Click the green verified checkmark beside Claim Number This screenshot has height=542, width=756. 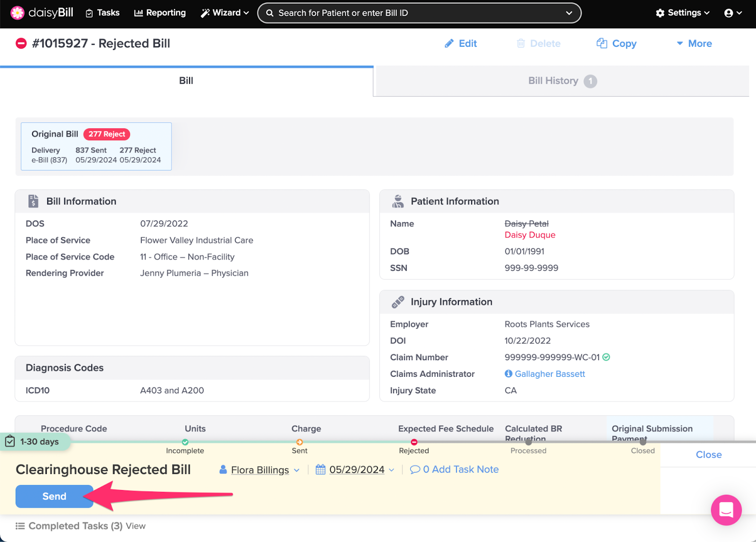(606, 357)
